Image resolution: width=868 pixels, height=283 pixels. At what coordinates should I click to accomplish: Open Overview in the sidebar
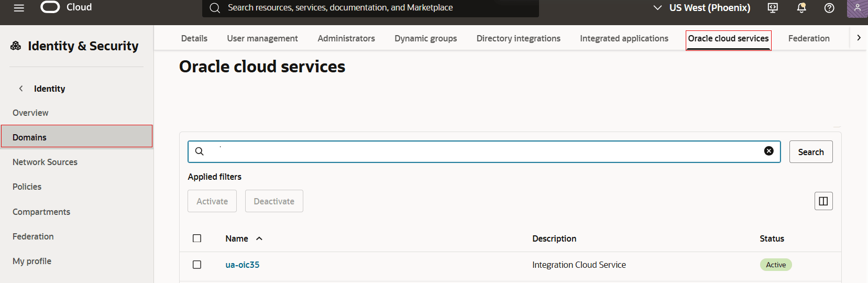click(30, 113)
